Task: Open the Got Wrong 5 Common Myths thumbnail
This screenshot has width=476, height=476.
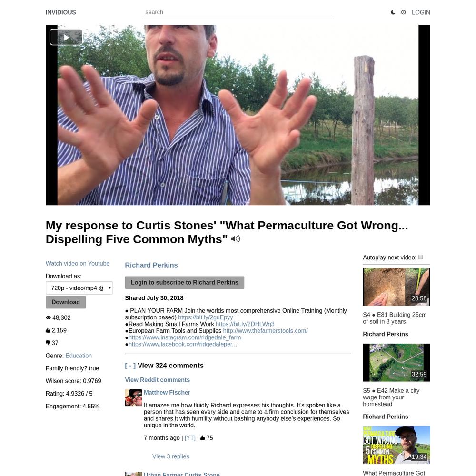Action: tap(397, 445)
